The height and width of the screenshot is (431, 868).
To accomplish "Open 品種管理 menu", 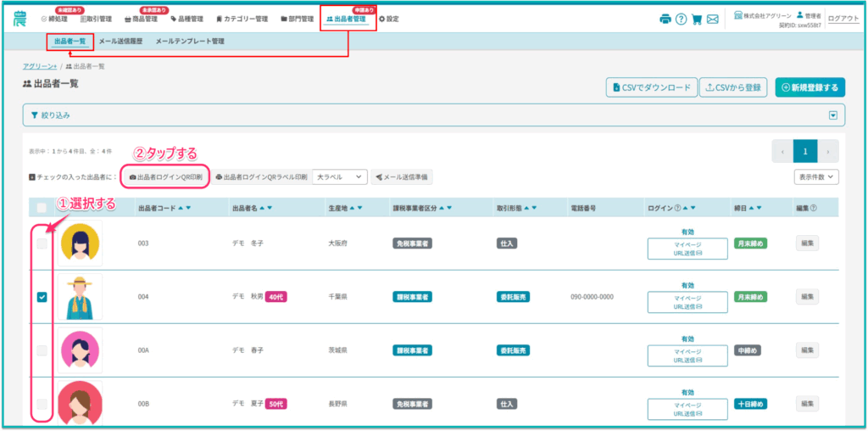I will [x=186, y=19].
